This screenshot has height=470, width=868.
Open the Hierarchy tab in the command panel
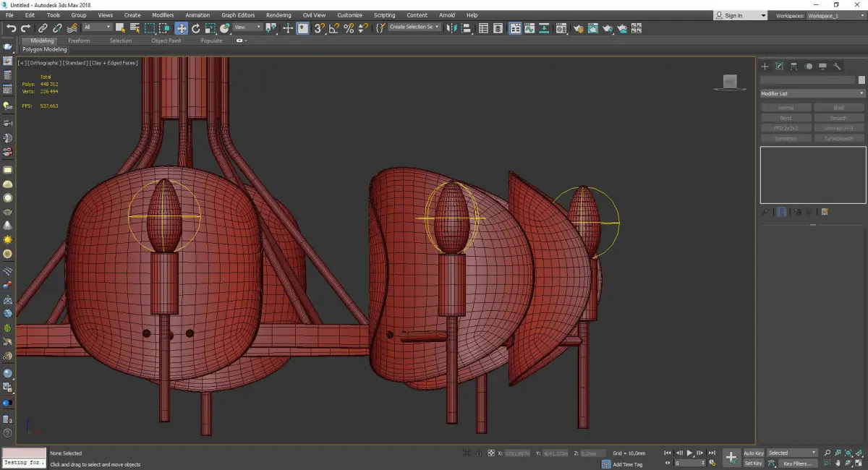794,67
